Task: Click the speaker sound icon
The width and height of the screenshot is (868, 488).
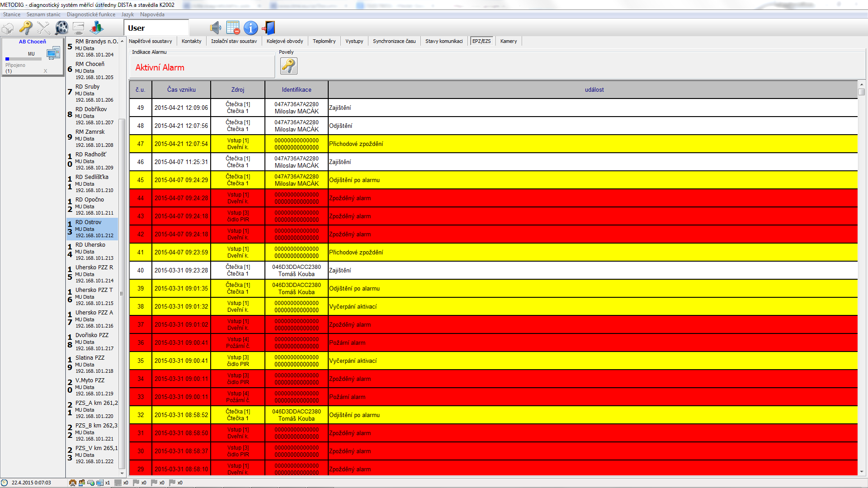Action: coord(216,28)
